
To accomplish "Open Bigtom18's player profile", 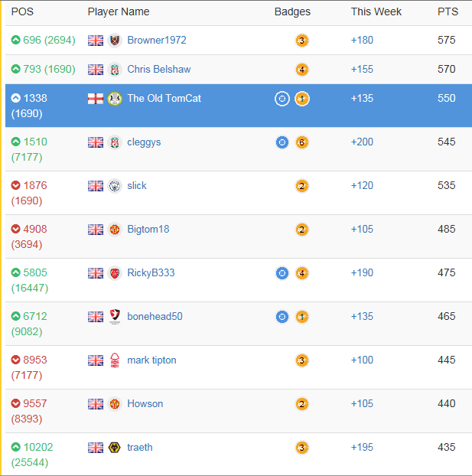I will 148,230.
